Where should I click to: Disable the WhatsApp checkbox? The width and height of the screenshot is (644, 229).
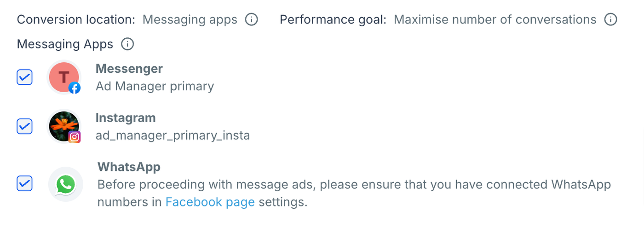pos(24,184)
